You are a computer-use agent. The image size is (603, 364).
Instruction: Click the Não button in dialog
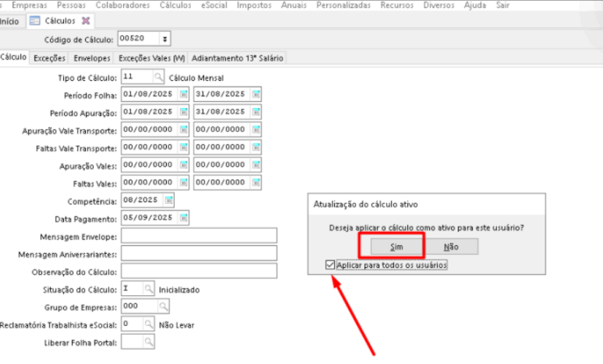451,247
